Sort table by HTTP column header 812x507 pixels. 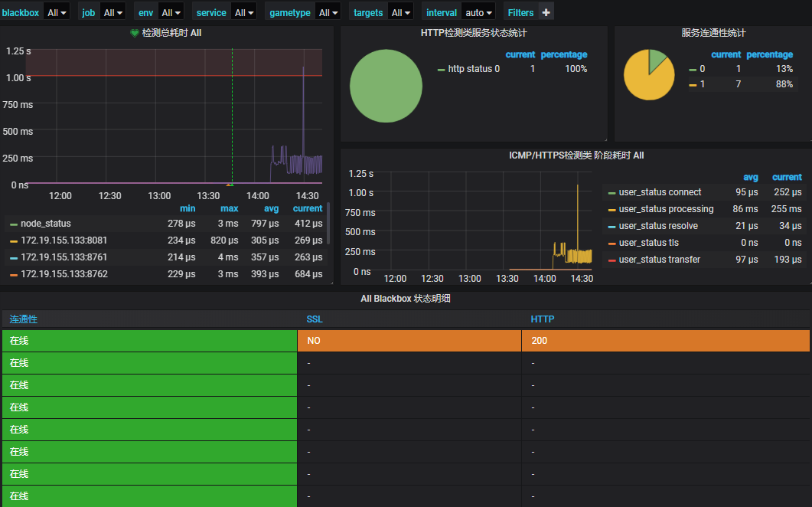click(x=542, y=319)
